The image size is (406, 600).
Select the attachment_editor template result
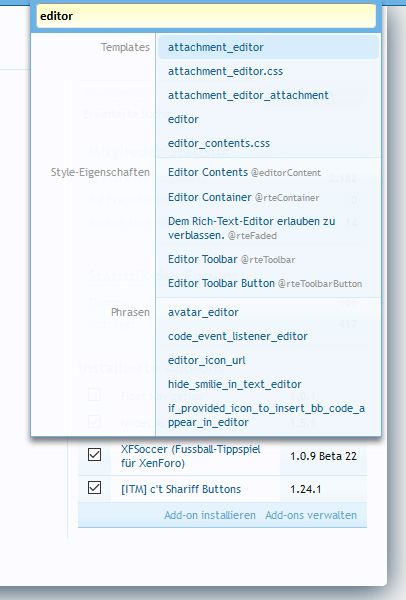(x=268, y=47)
